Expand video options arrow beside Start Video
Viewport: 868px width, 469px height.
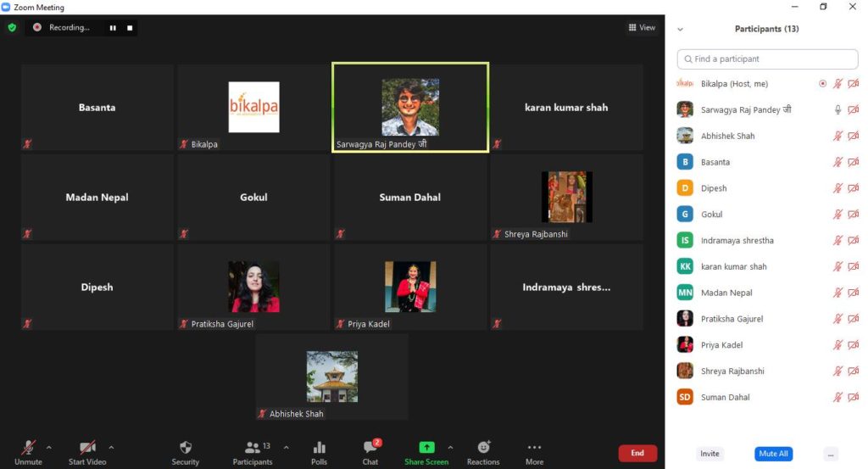coord(111,447)
